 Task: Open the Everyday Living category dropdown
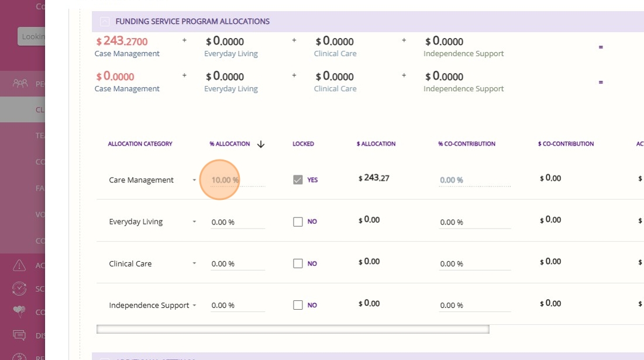click(194, 222)
